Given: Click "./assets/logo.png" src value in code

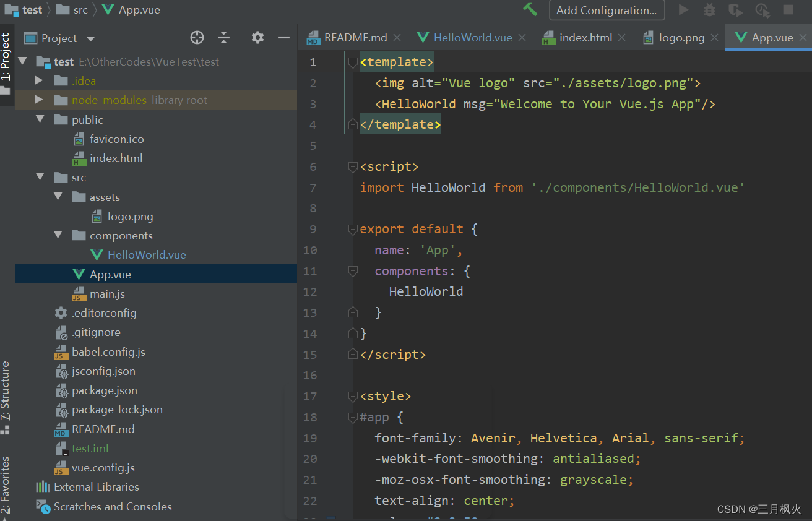Looking at the screenshot, I should point(624,83).
